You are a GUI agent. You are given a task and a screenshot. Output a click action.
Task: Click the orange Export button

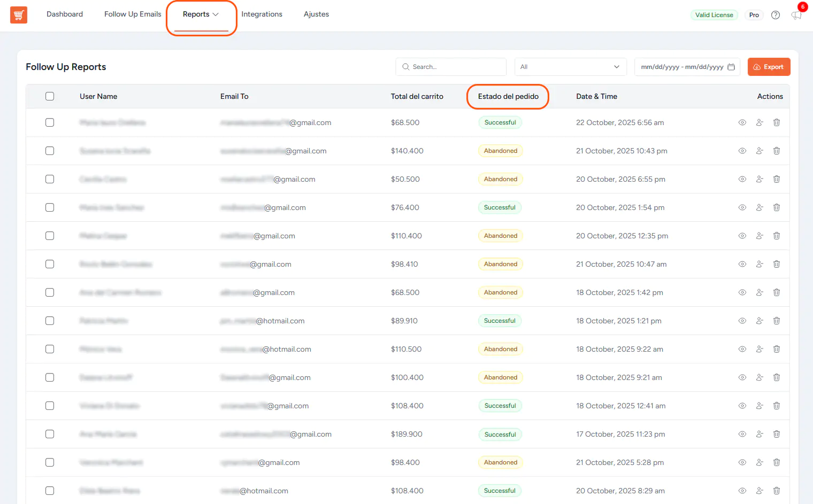(x=768, y=67)
